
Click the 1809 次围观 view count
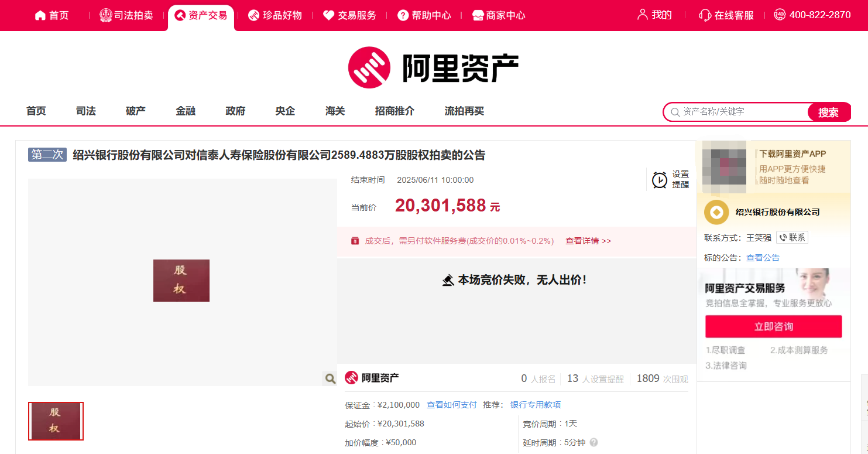point(663,379)
